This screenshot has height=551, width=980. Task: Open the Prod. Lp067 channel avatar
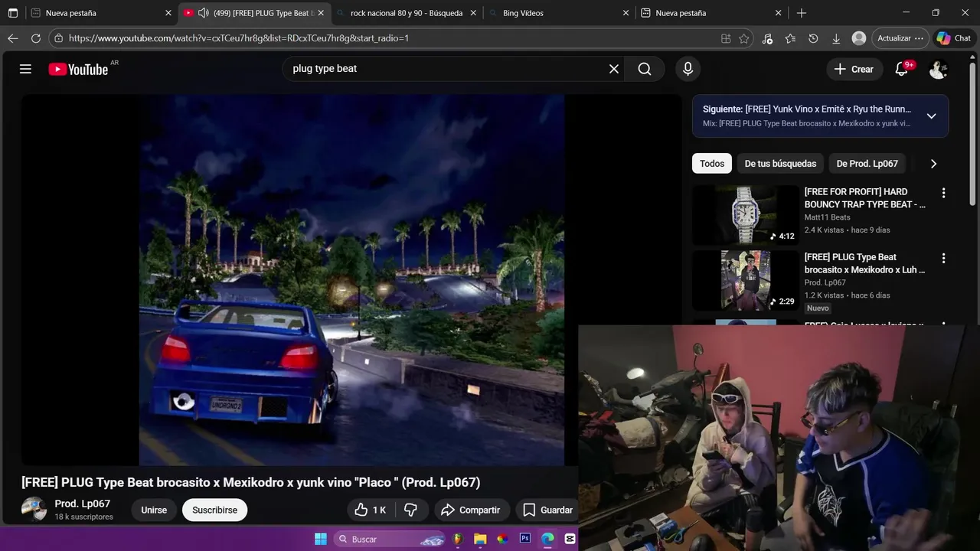click(34, 510)
